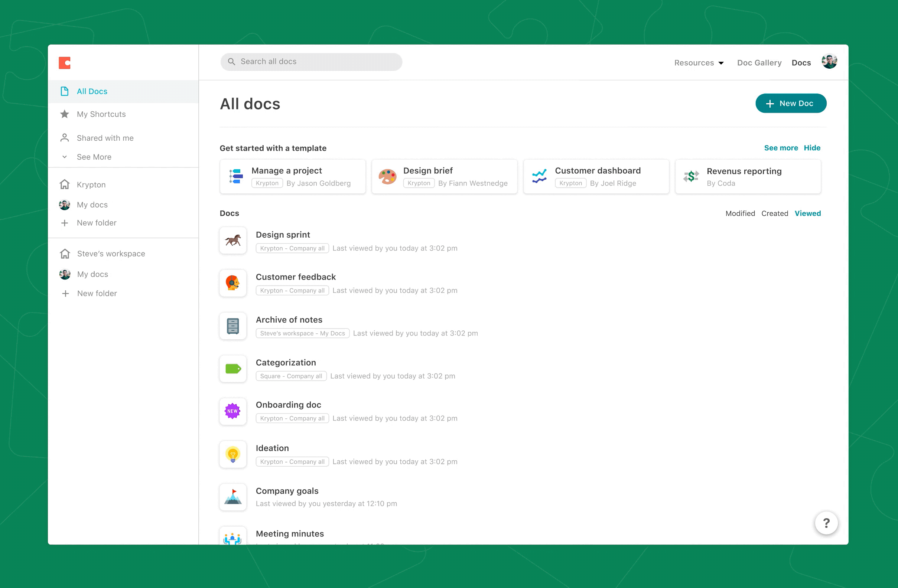Click the Categorization green tag icon
The image size is (898, 588).
pos(233,369)
